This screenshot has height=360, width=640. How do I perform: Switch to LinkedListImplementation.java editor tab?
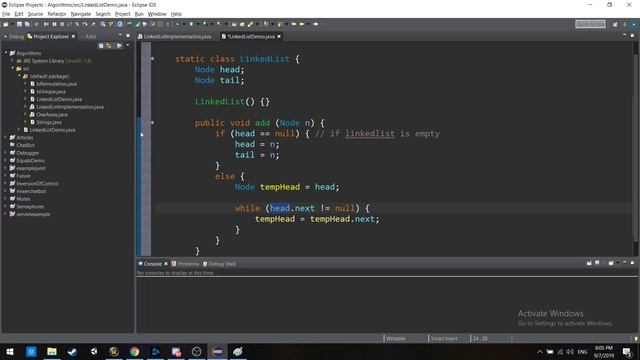tap(175, 36)
